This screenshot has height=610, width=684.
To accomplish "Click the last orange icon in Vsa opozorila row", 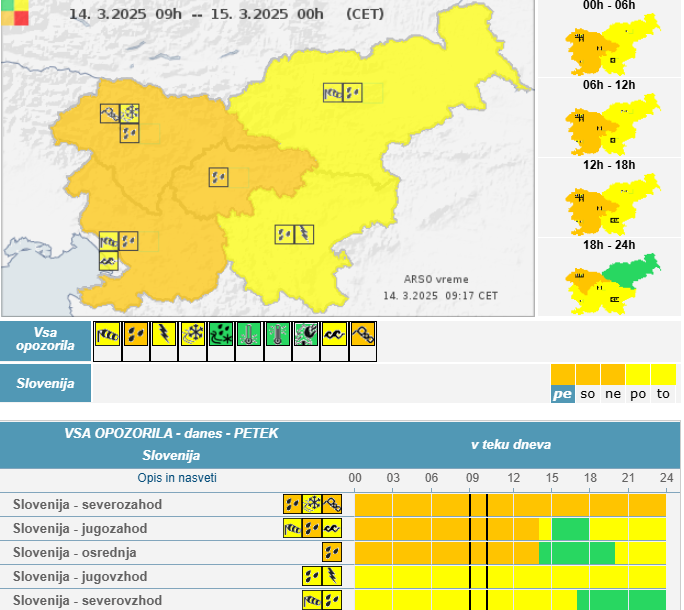I will pyautogui.click(x=362, y=335).
